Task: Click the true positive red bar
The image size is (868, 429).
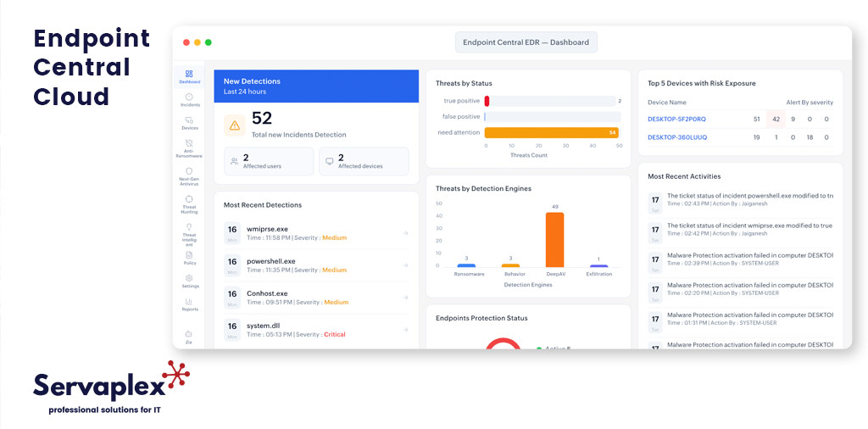Action: pyautogui.click(x=487, y=101)
